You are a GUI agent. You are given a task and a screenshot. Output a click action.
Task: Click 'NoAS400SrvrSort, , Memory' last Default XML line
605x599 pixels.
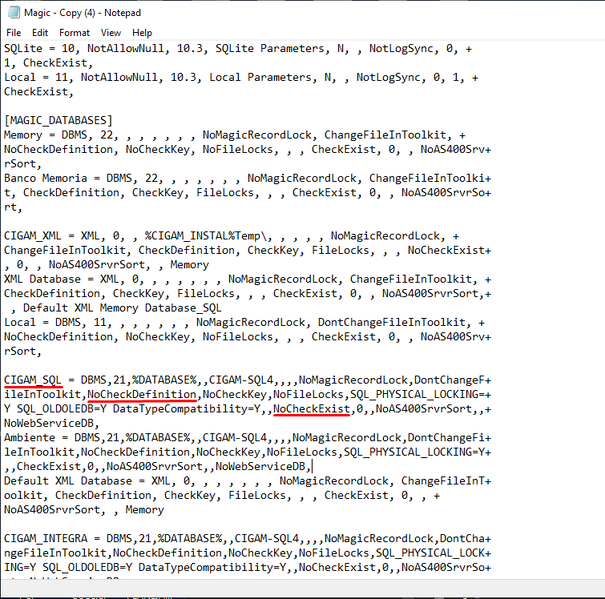[x=84, y=510]
